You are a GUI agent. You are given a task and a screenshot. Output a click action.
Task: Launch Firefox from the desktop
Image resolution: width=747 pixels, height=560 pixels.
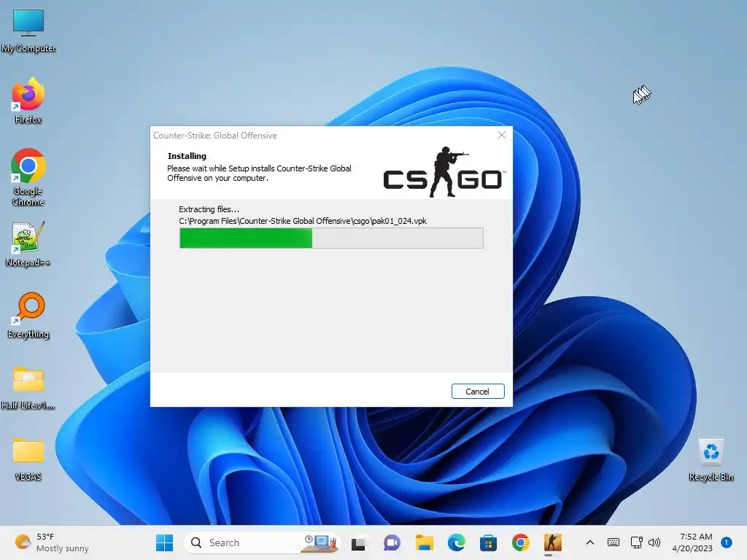pos(28,101)
